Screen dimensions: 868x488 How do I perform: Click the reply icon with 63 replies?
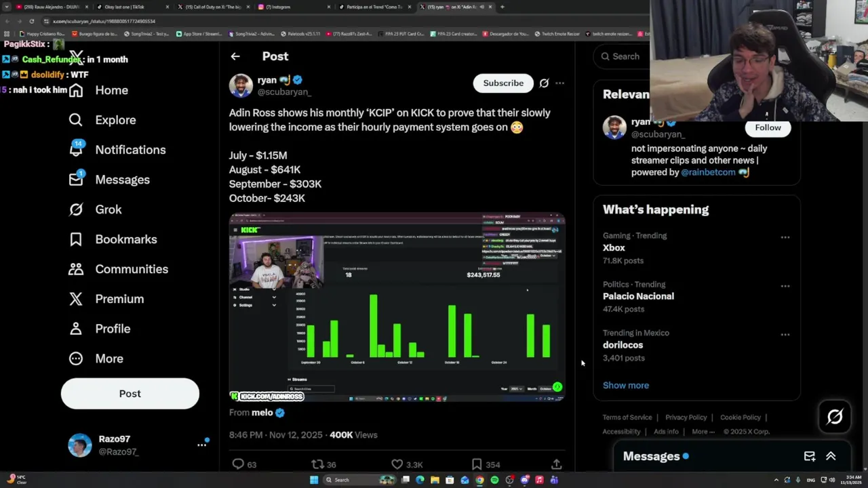(x=238, y=464)
